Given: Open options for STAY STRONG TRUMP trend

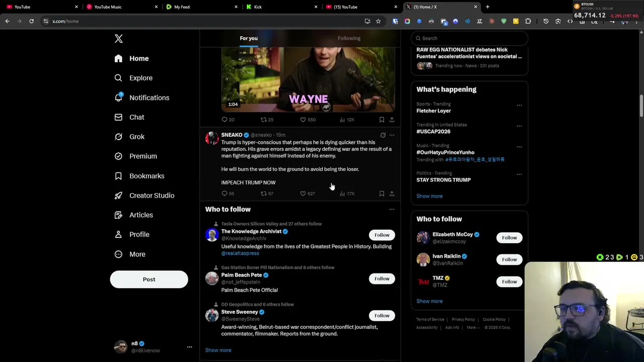Looking at the screenshot, I should click(519, 174).
